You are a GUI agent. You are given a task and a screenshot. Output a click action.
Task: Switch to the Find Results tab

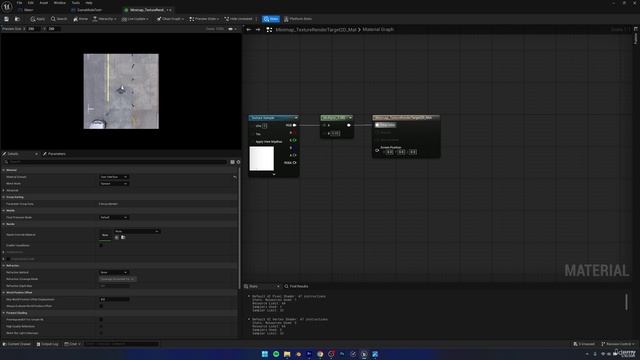296,286
